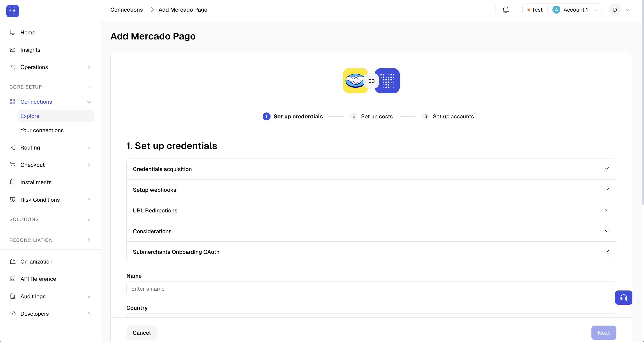Click the Mercado Pago handshake logo
The image size is (644, 342).
(x=355, y=81)
